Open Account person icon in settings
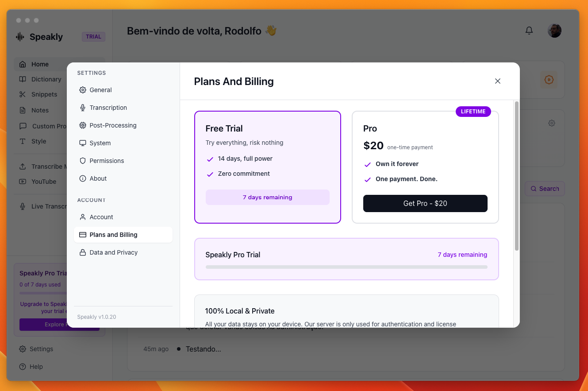 click(83, 217)
